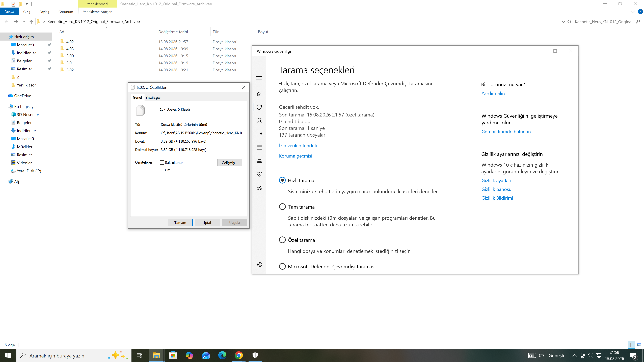Click the taskbar search box

[74, 355]
